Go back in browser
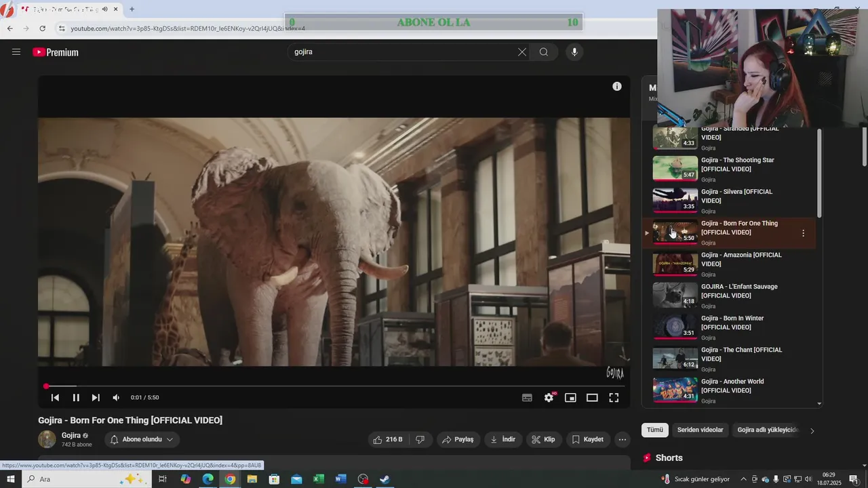The width and height of the screenshot is (868, 488). coord(9,28)
